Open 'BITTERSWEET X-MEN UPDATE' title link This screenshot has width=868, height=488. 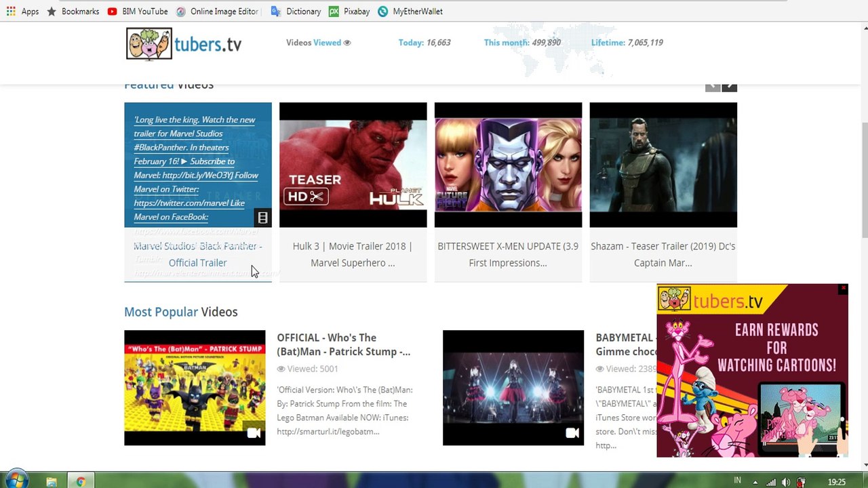coord(508,254)
